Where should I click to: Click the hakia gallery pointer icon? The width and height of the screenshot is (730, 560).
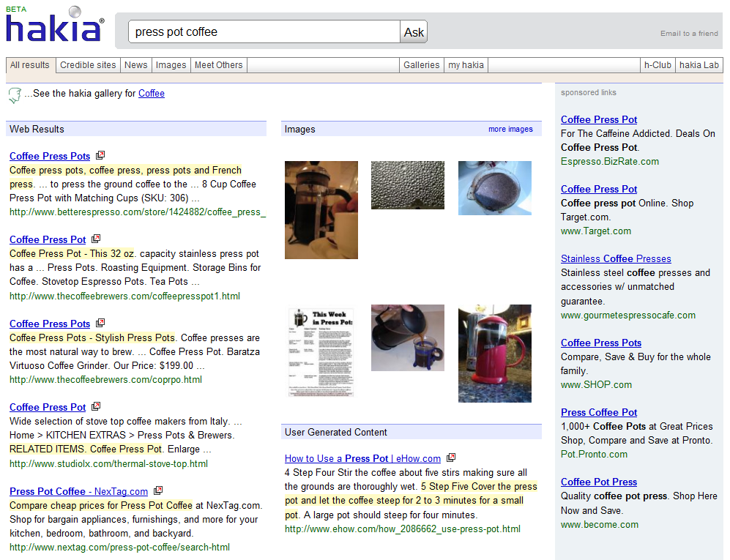pos(14,95)
